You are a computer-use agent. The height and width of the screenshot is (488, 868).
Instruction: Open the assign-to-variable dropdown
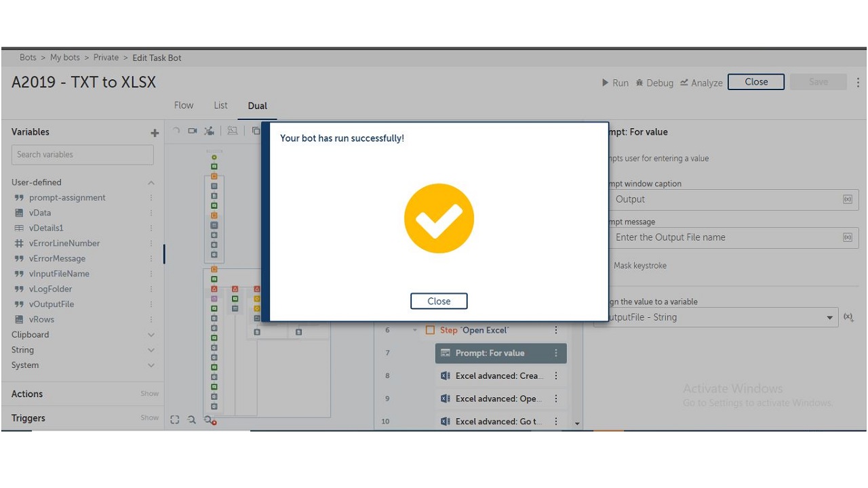point(723,317)
